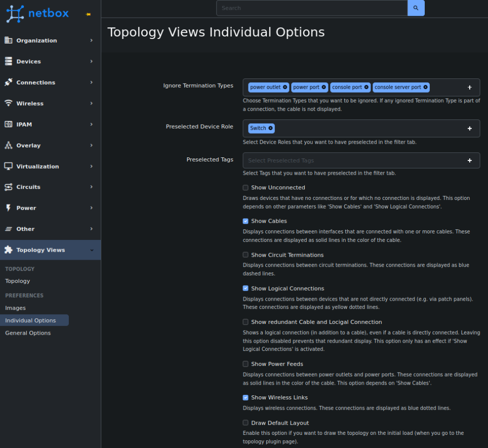Expand the Power sidebar section

pos(92,208)
